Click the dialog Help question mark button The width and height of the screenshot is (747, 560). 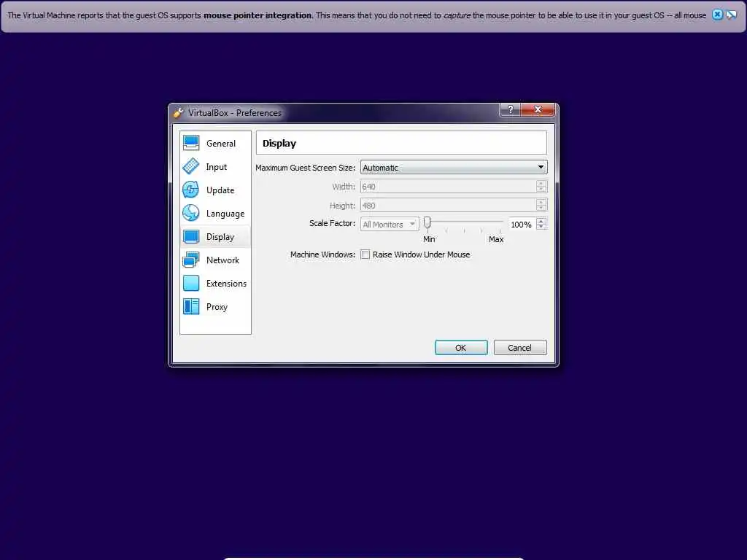[510, 109]
